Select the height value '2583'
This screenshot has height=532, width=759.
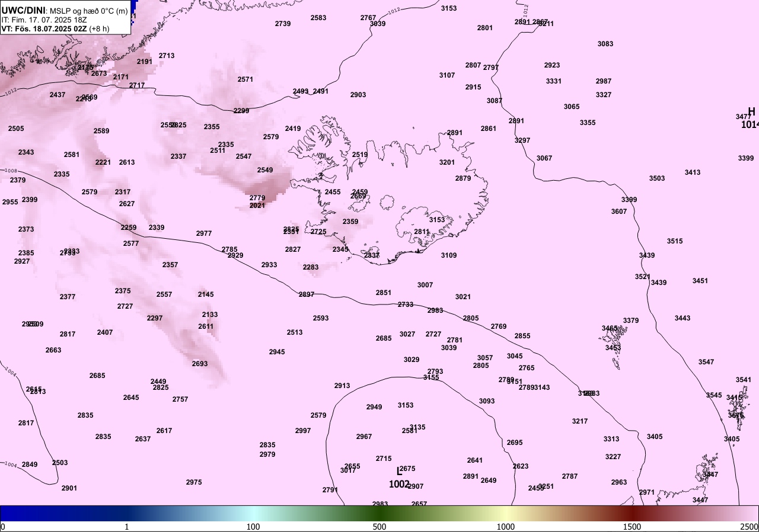(318, 18)
